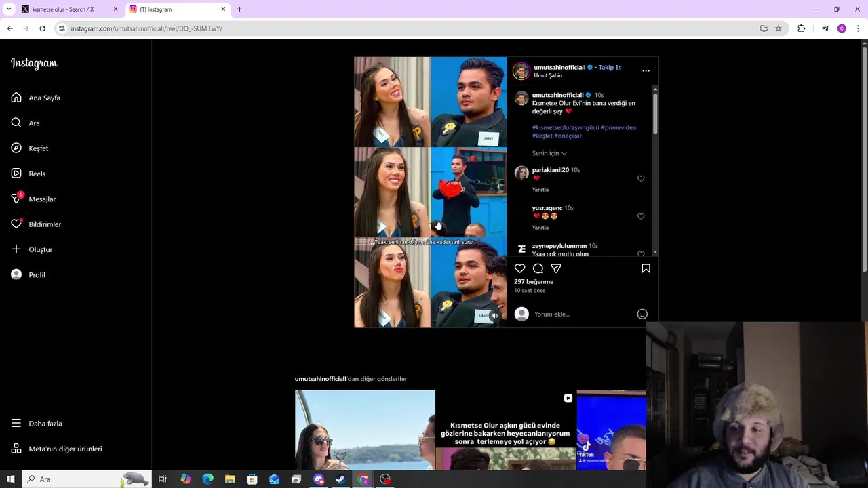Image resolution: width=868 pixels, height=488 pixels.
Task: Mute or unmute the reel audio
Action: (x=494, y=316)
